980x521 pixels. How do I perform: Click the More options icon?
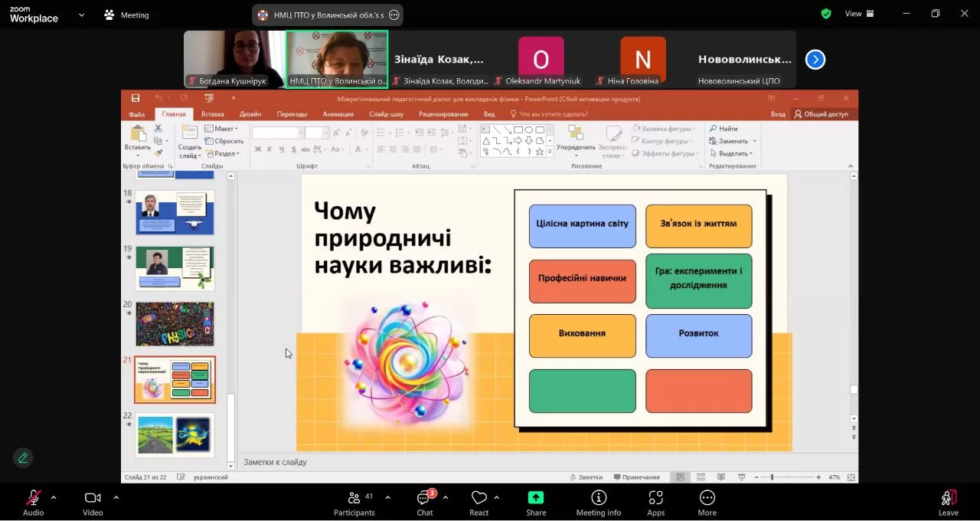(707, 503)
